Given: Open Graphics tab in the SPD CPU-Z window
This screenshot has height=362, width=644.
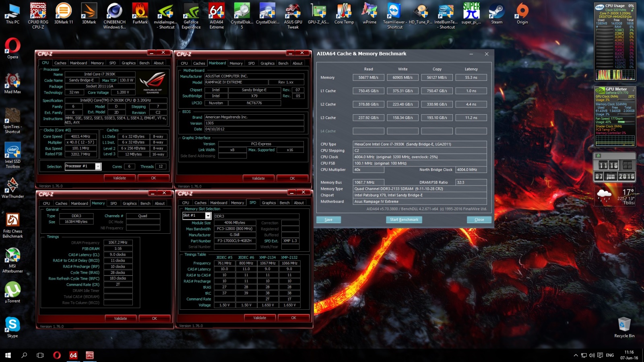Looking at the screenshot, I should [x=268, y=203].
